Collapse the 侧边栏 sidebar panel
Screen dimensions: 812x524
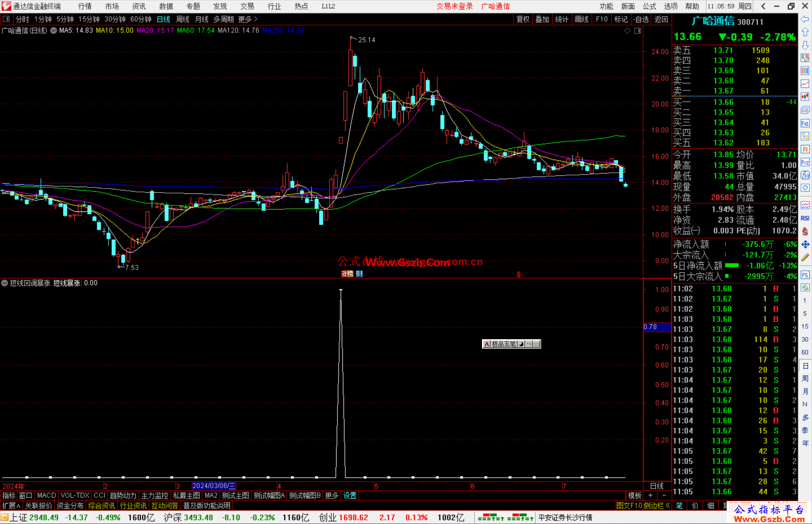click(x=657, y=506)
